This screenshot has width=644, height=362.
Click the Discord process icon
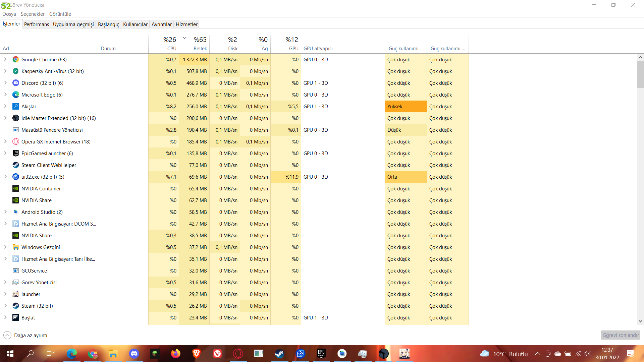click(x=15, y=83)
